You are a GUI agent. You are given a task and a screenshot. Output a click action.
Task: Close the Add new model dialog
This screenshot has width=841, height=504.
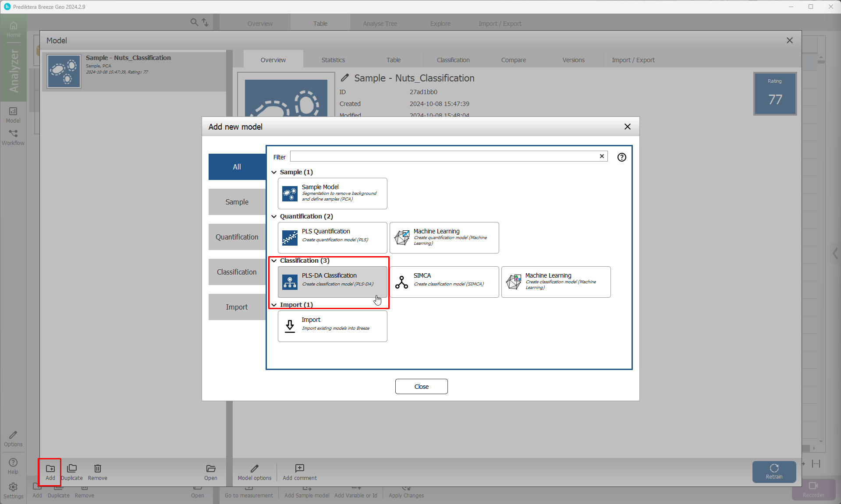coord(627,127)
